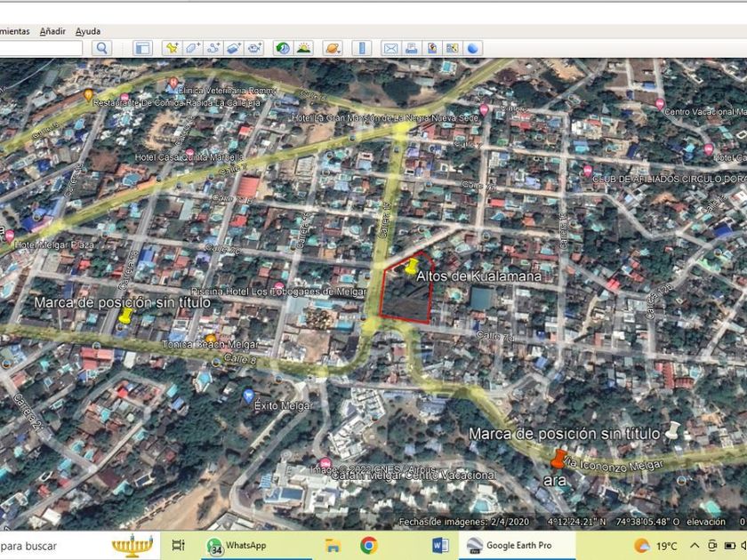747x560 pixels.
Task: Add an image overlay
Action: coord(234,48)
